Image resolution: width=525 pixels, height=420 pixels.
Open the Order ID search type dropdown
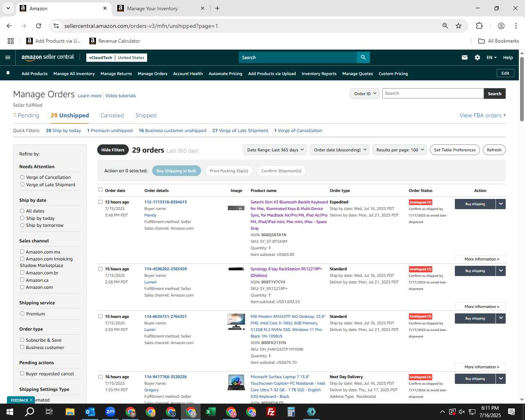(364, 94)
